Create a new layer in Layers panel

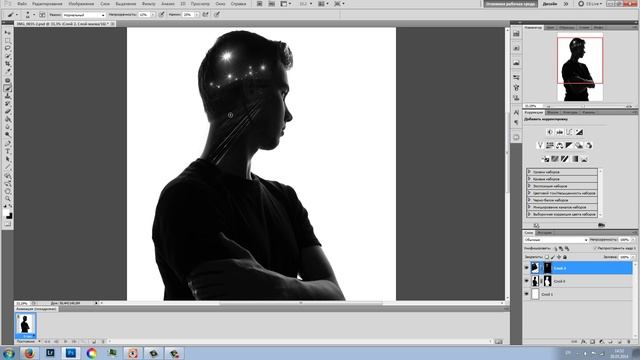pyautogui.click(x=619, y=341)
